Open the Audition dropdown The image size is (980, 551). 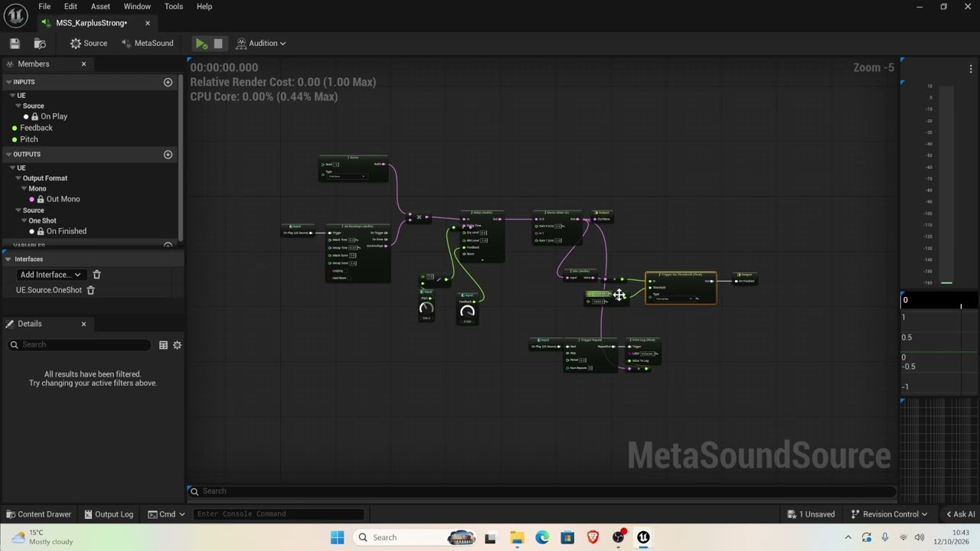[261, 44]
